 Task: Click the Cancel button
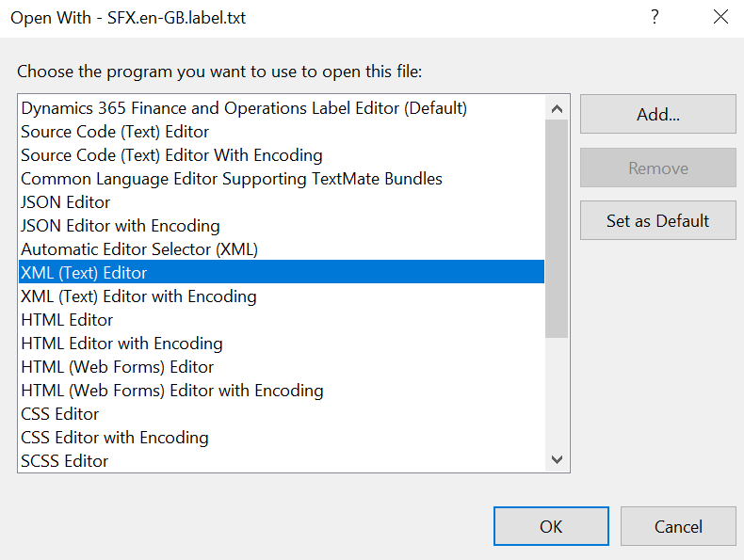click(x=677, y=527)
